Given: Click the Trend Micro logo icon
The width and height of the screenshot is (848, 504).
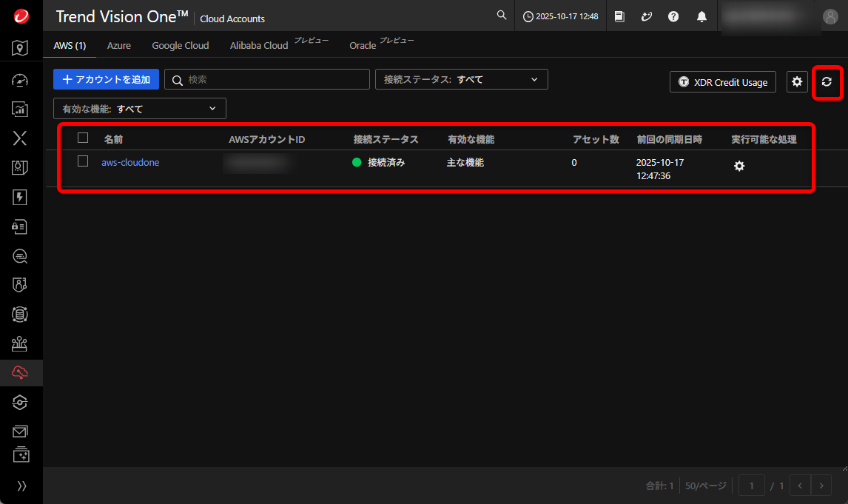Looking at the screenshot, I should (21, 16).
